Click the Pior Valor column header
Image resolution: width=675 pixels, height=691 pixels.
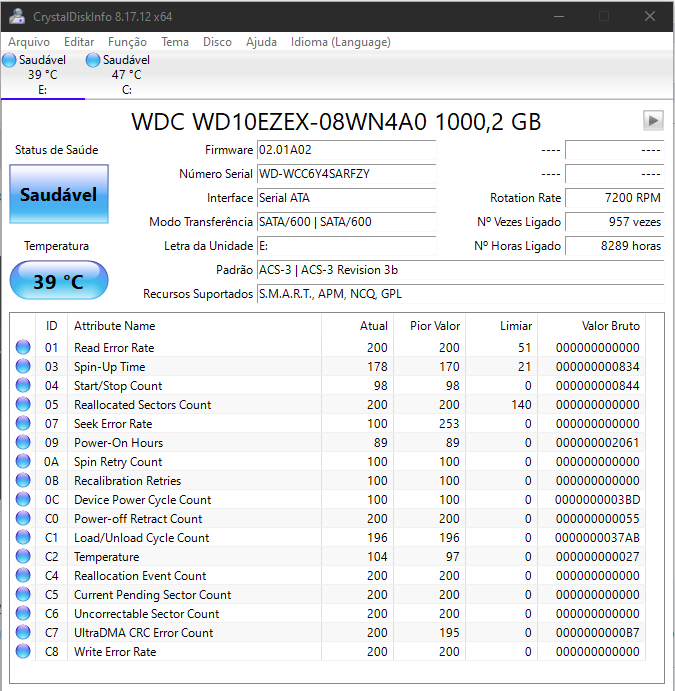(x=430, y=326)
